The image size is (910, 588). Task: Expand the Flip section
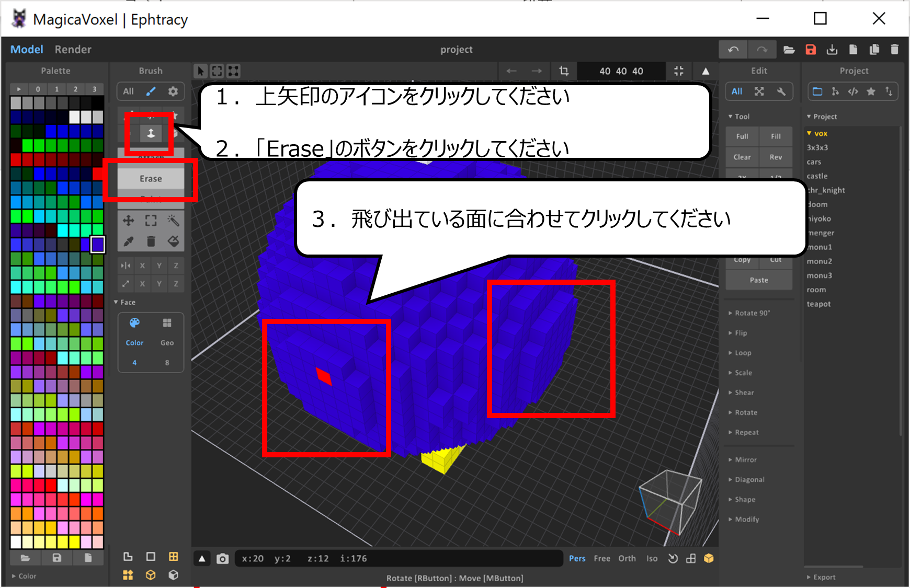(738, 333)
